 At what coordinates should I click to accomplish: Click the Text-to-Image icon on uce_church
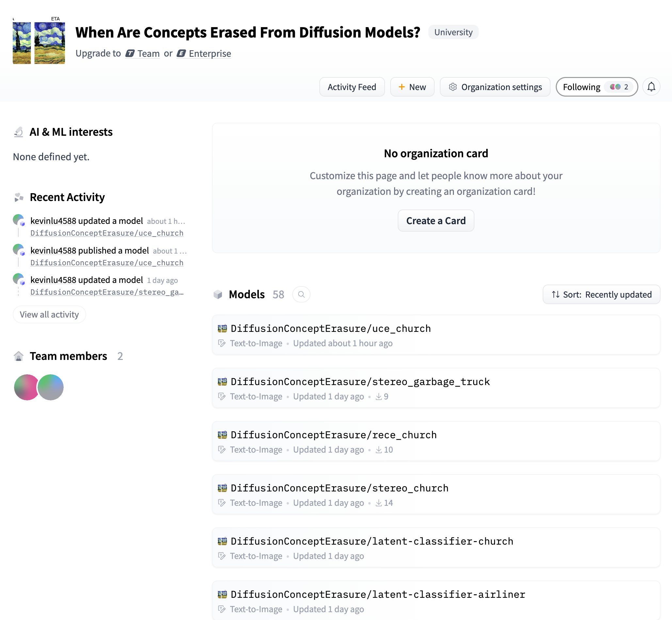(x=222, y=343)
